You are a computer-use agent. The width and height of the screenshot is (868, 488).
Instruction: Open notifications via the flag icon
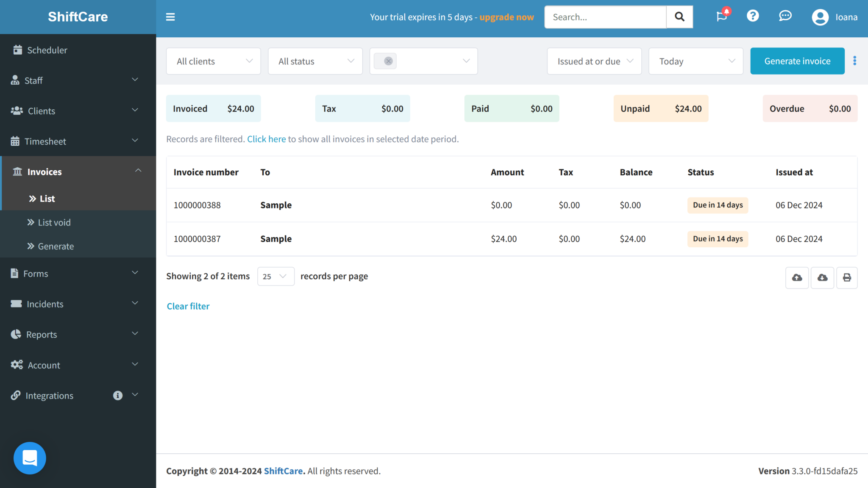click(x=722, y=16)
